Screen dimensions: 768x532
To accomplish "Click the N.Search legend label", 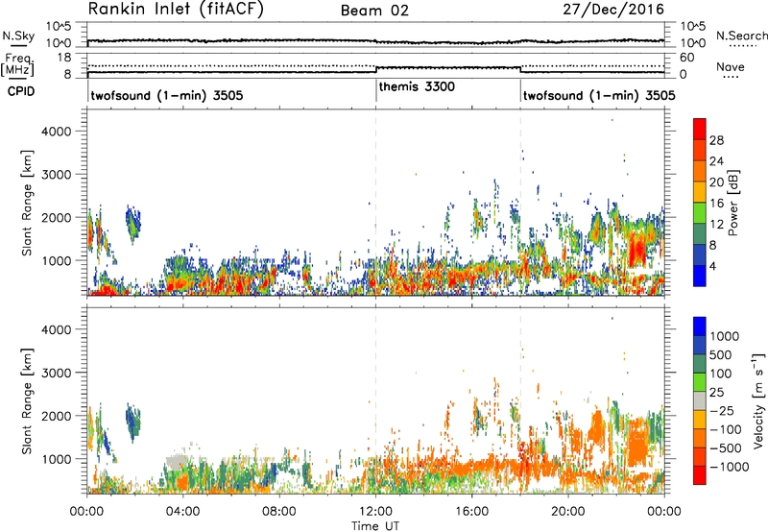I will [741, 36].
